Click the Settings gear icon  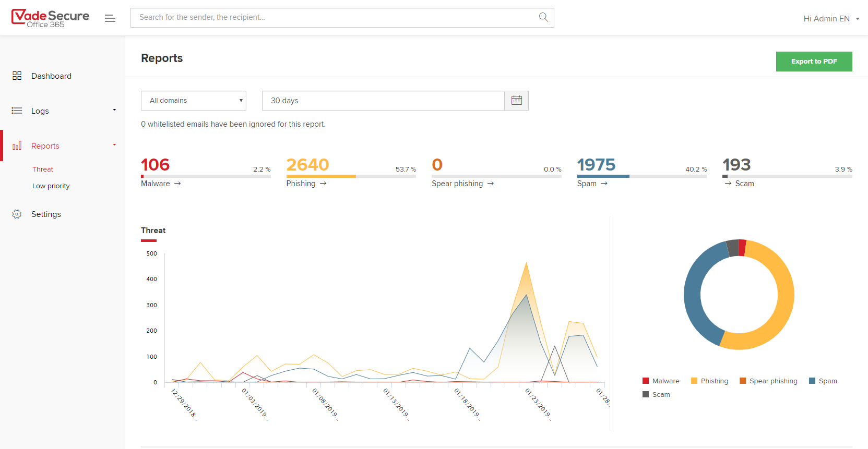[17, 214]
